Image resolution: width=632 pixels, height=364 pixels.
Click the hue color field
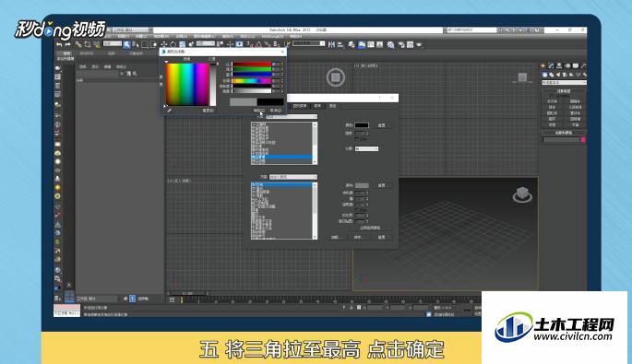187,84
